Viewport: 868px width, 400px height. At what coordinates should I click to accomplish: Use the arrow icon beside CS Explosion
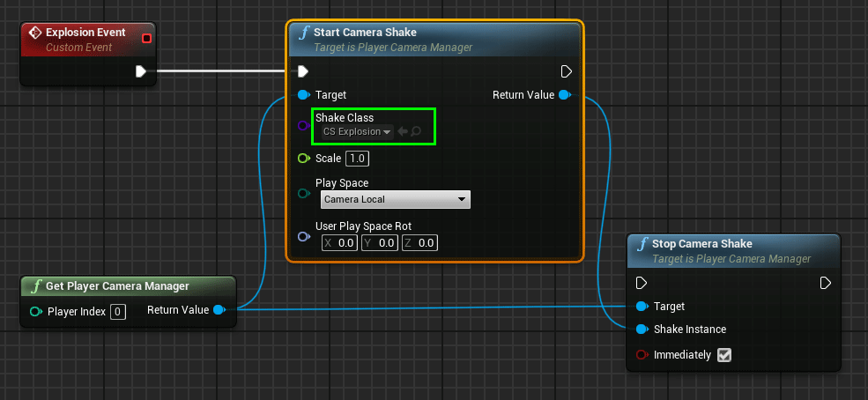[403, 131]
